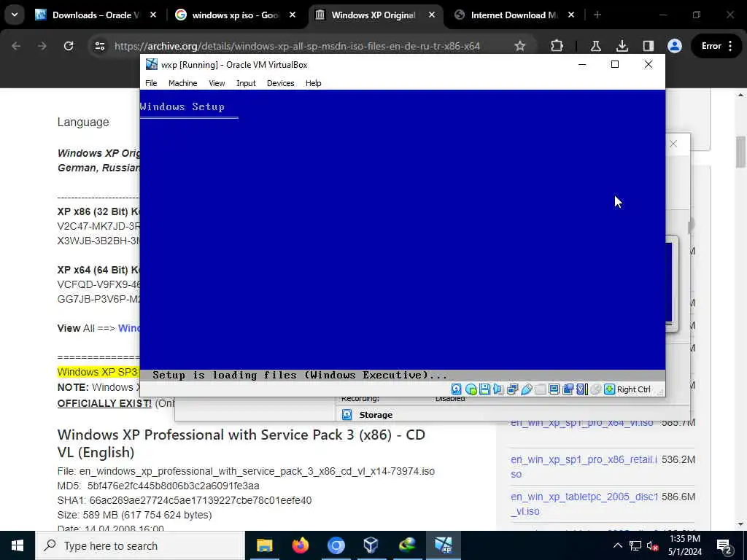The height and width of the screenshot is (560, 747).
Task: Click the CPU virtualization V icon in status bar
Action: pos(581,389)
